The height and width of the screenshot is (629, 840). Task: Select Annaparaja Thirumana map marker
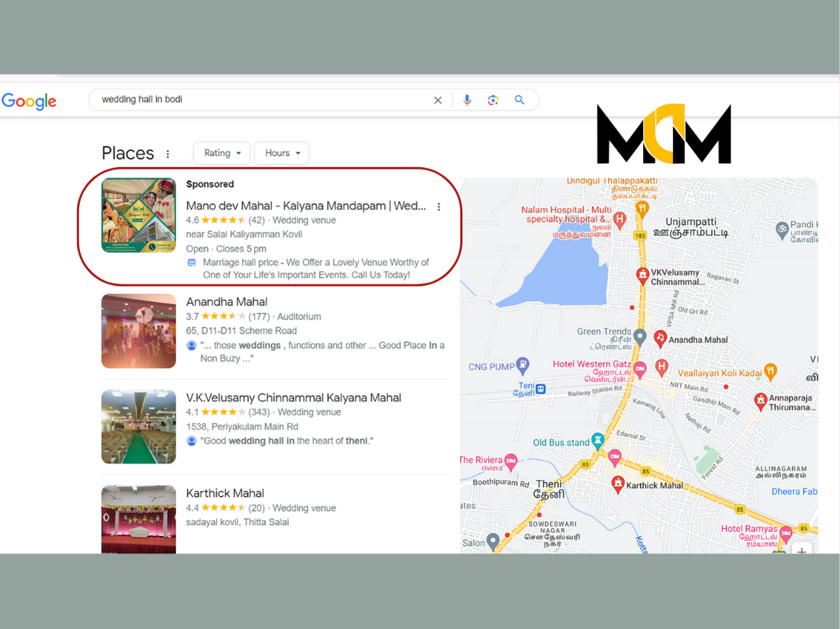(x=760, y=401)
